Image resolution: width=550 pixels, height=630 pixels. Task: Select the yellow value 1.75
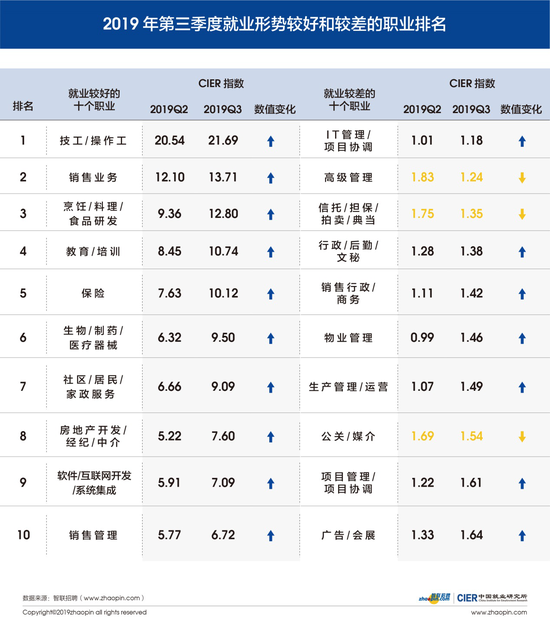[x=423, y=214]
